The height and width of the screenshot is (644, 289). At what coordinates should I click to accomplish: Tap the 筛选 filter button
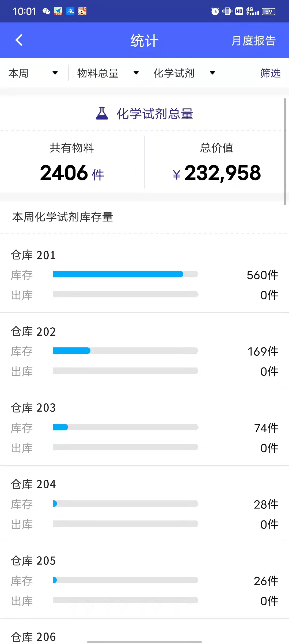(x=271, y=73)
